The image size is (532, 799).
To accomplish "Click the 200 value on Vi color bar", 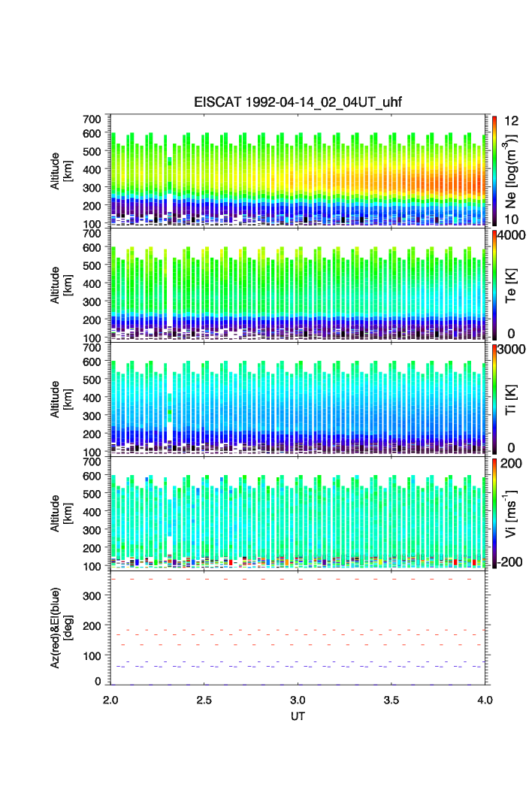I will click(x=511, y=463).
